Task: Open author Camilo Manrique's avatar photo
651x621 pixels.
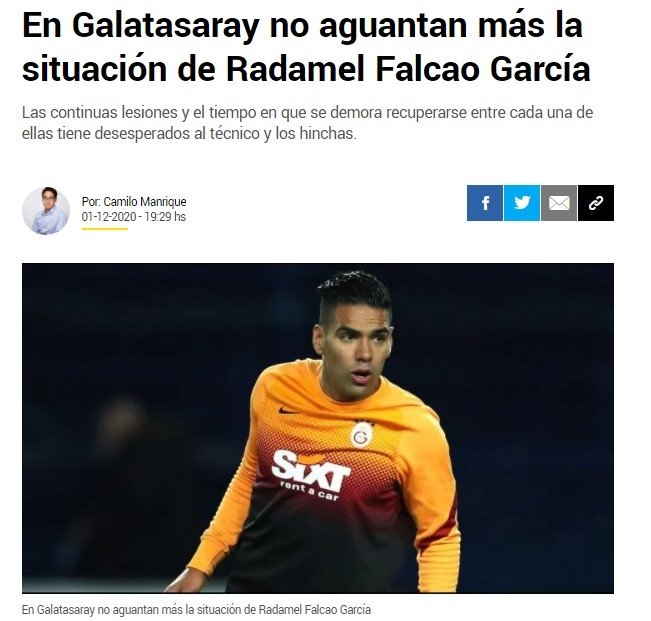Action: 46,210
